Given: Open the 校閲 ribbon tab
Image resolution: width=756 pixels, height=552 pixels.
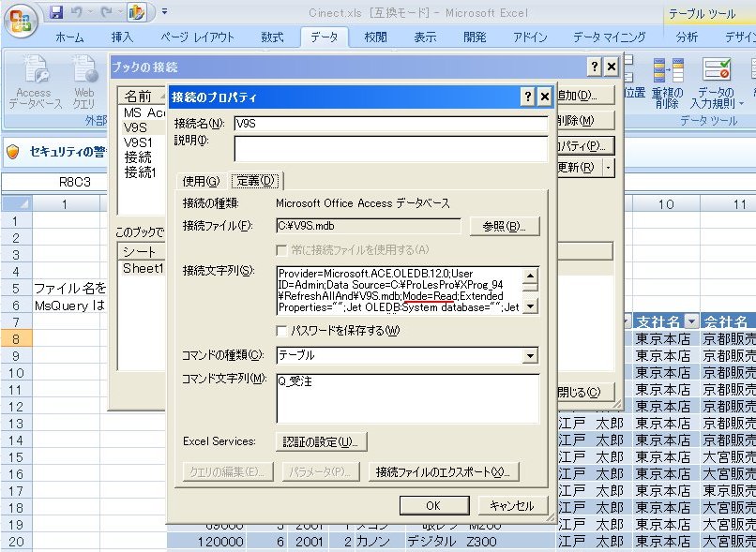Looking at the screenshot, I should (375, 37).
